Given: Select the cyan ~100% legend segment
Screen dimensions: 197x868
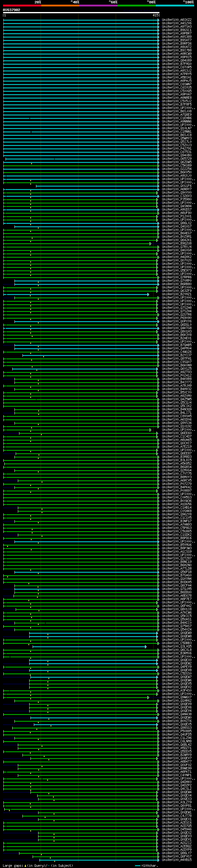Looking at the screenshot, I should (175, 6).
